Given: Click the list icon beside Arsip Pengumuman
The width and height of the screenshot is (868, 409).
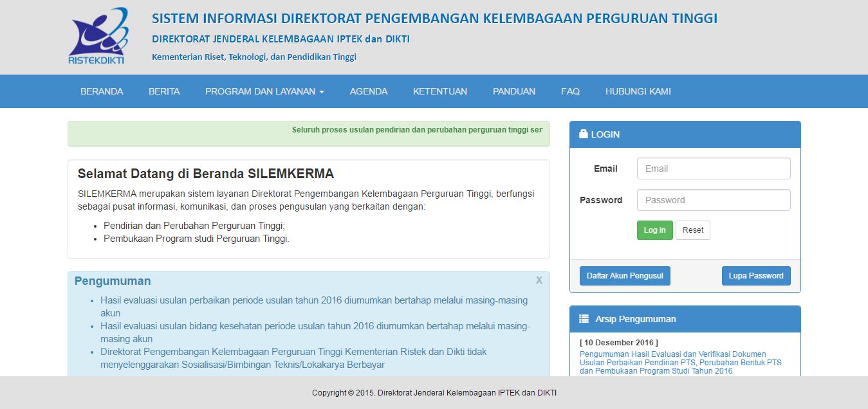Looking at the screenshot, I should pos(584,319).
